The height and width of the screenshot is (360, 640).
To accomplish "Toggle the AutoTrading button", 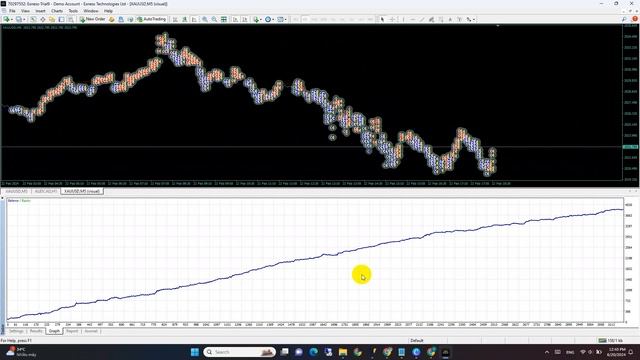I will [x=151, y=19].
